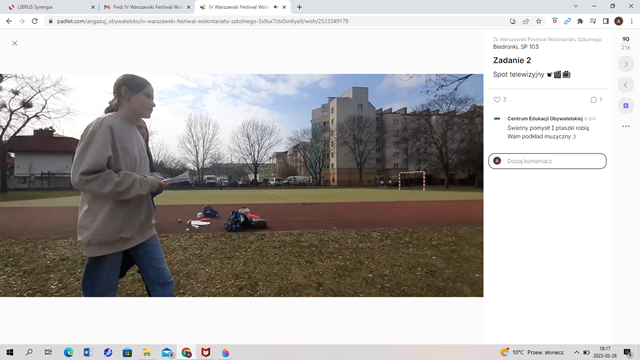Click the video image of the girl
640x360 pixels.
(x=242, y=185)
